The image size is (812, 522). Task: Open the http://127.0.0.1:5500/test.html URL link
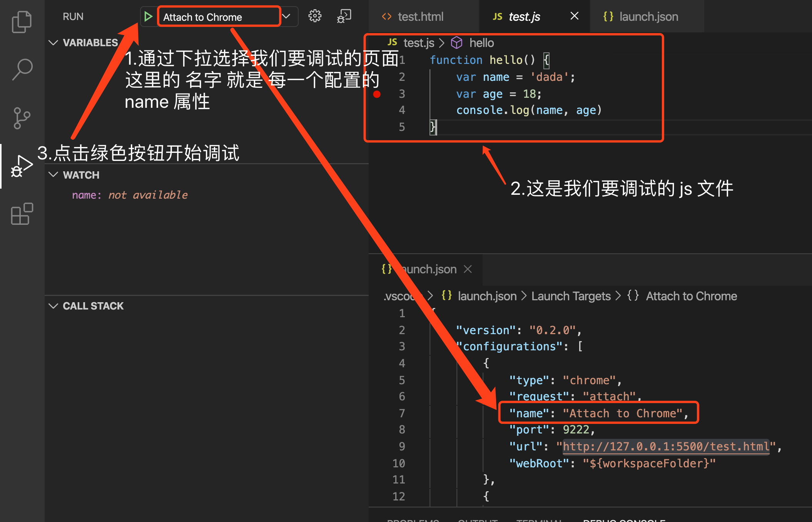point(666,447)
